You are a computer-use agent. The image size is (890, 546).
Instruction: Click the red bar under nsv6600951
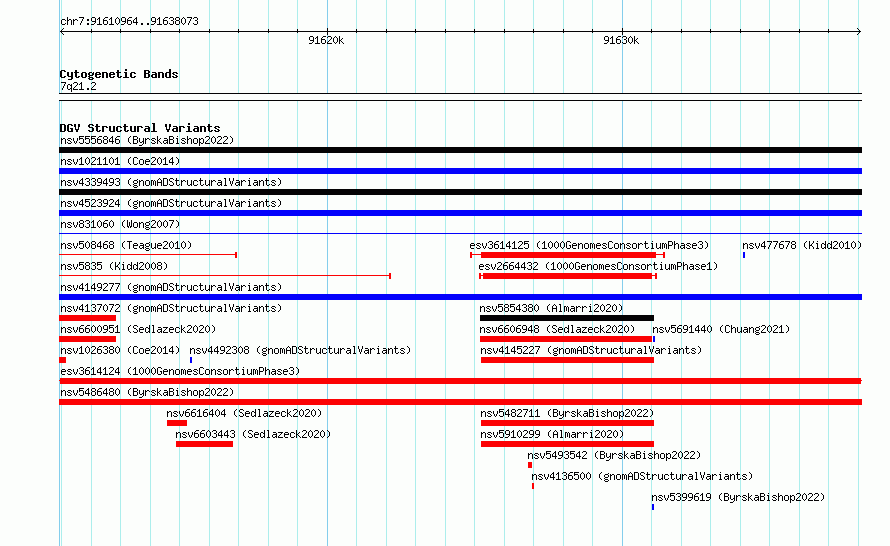point(87,339)
